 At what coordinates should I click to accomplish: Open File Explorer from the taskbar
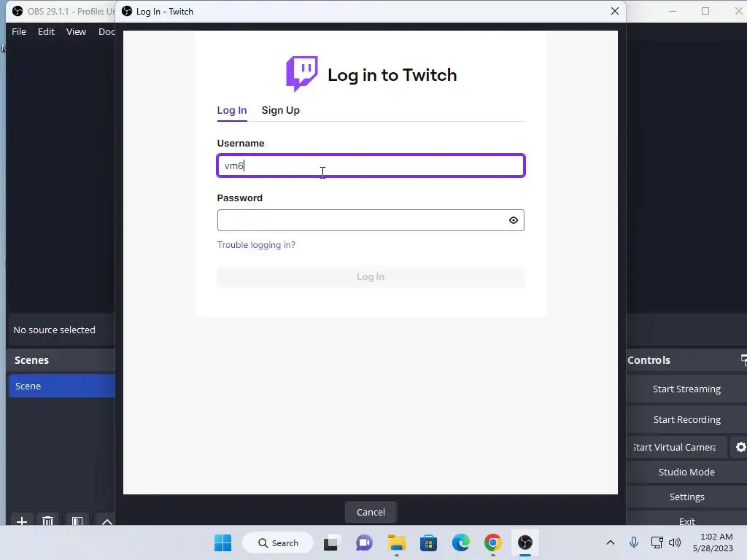(396, 542)
